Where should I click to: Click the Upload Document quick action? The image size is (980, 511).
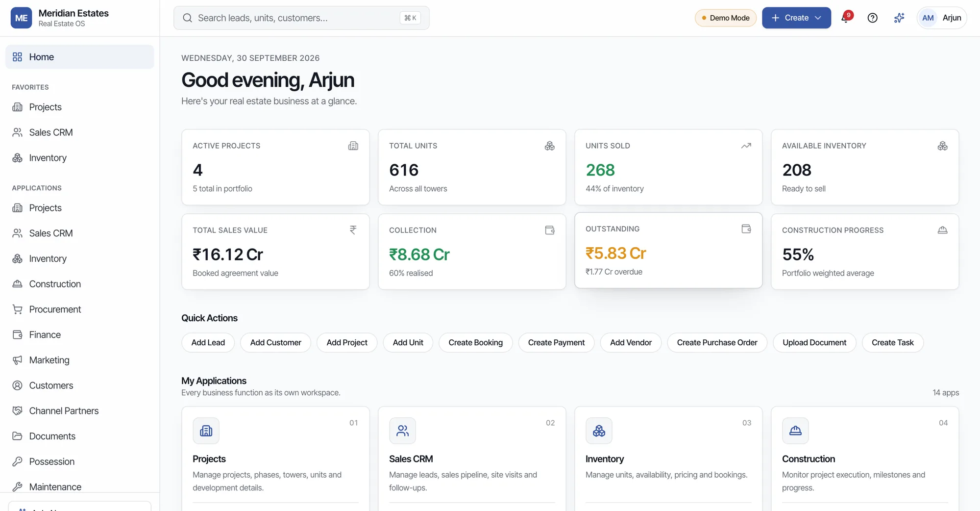[814, 342]
